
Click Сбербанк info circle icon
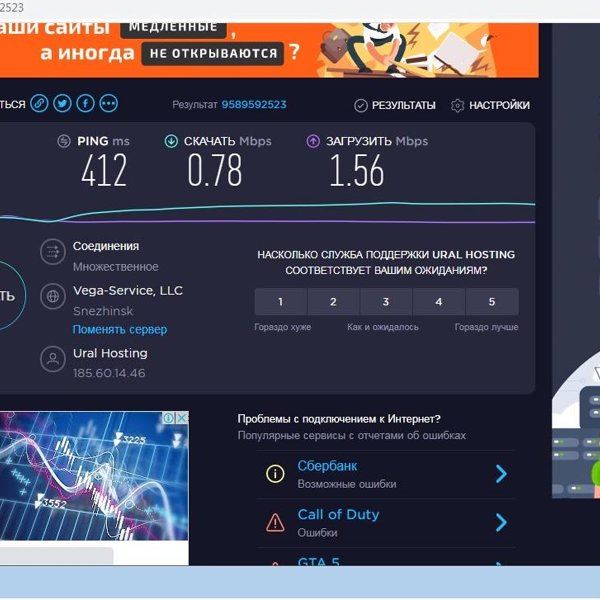[275, 474]
